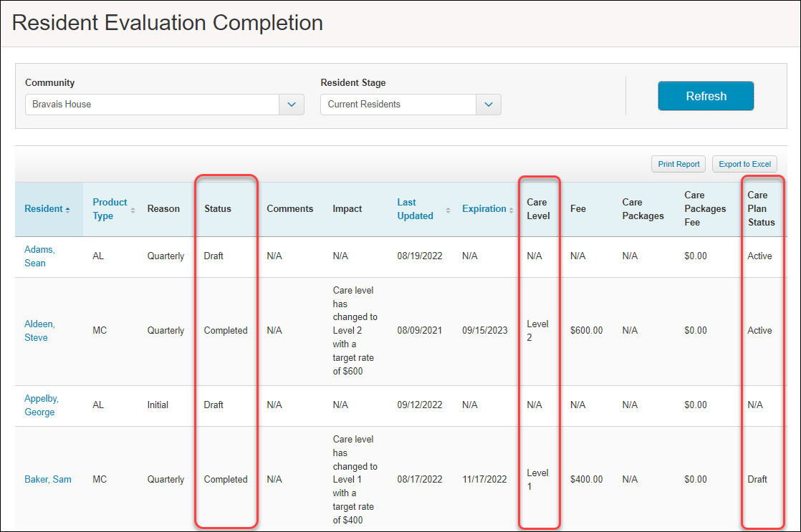Click sort arrows beside Product Type

[133, 210]
